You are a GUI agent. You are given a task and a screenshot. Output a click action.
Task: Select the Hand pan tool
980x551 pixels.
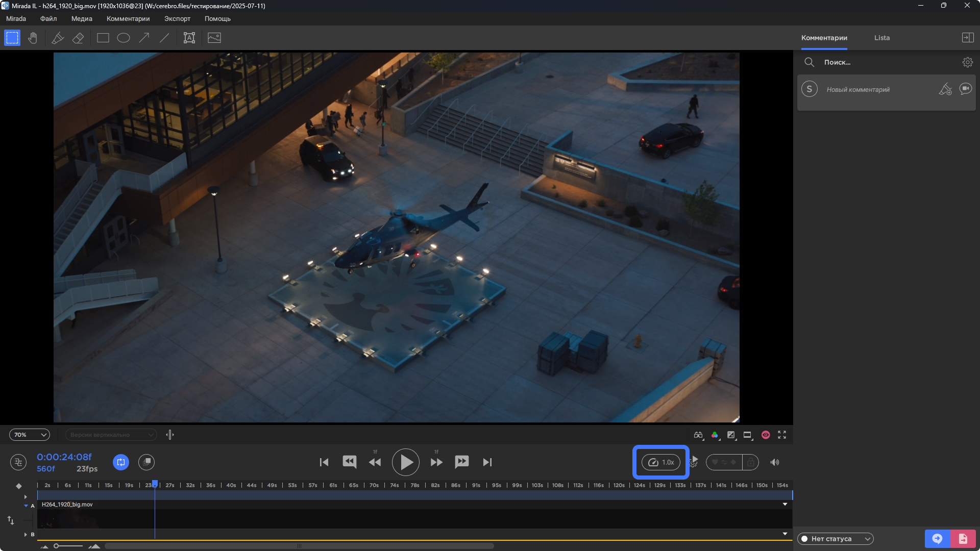(33, 38)
